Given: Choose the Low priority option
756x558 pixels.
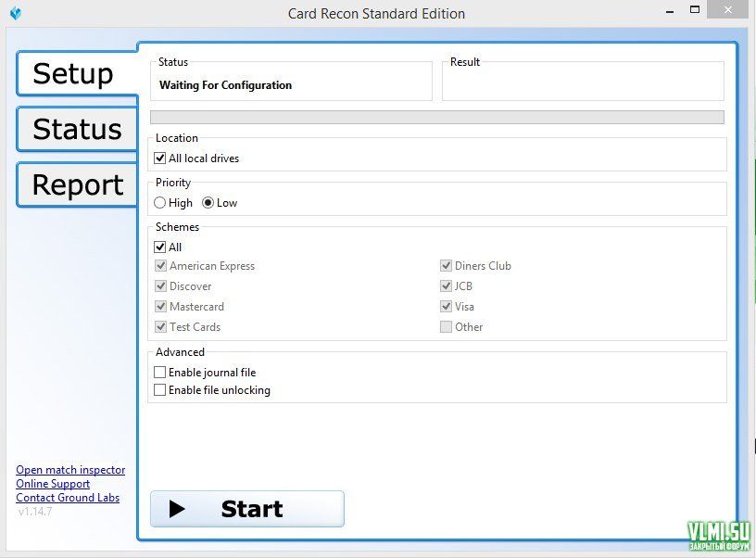Looking at the screenshot, I should [208, 203].
